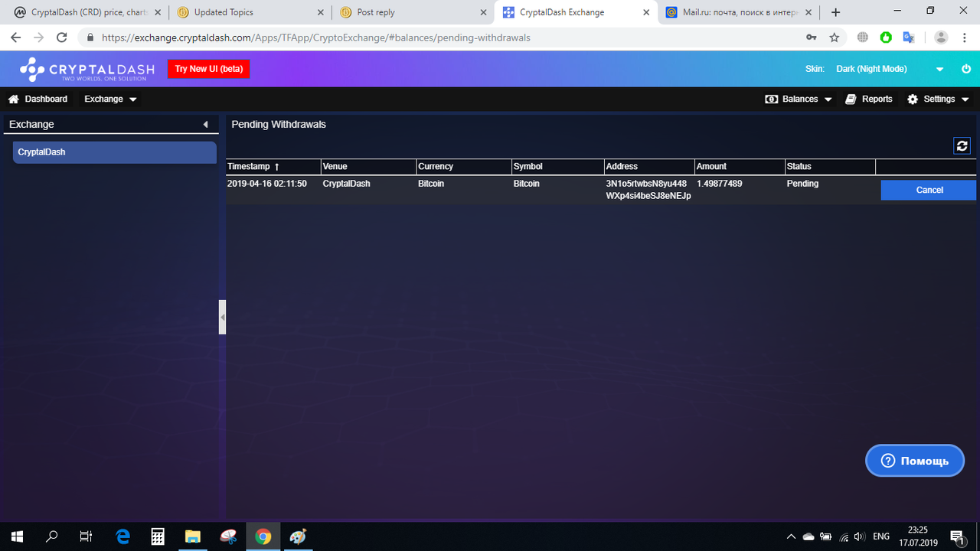Viewport: 980px width, 551px height.
Task: Sort by the Amount column header
Action: pyautogui.click(x=740, y=166)
